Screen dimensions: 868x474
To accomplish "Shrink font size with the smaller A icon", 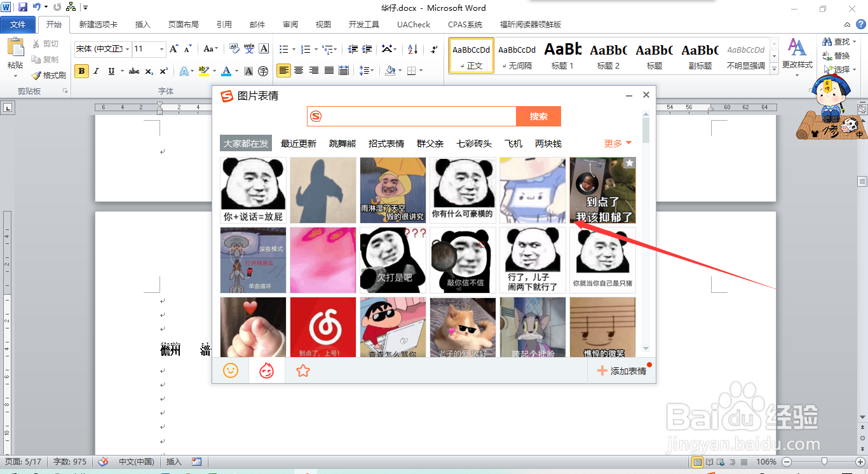I will [188, 49].
